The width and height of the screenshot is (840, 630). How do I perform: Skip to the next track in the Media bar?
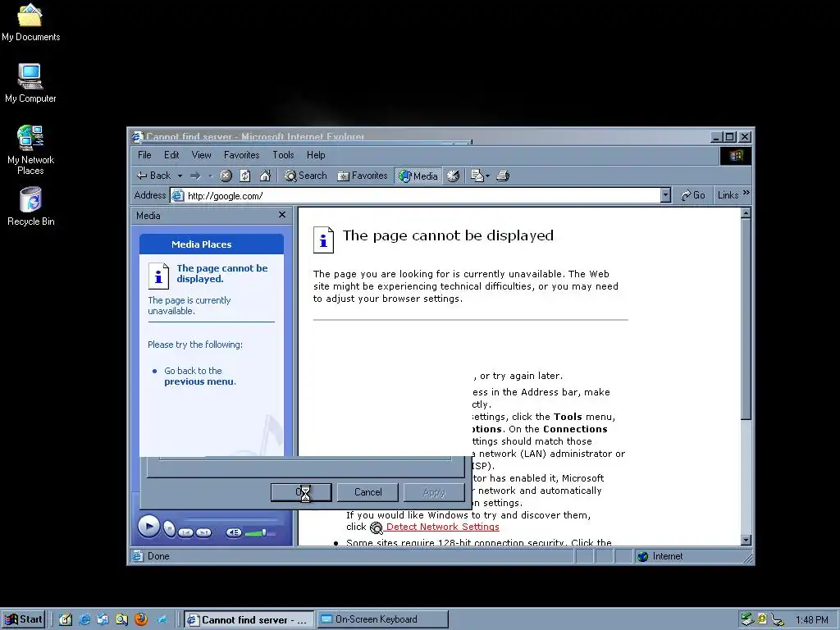coord(203,532)
